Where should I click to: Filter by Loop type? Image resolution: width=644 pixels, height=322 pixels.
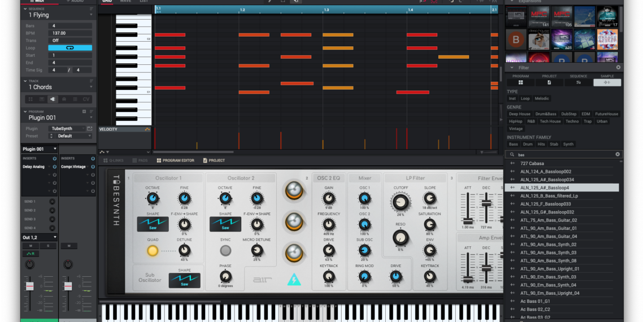[x=525, y=98]
